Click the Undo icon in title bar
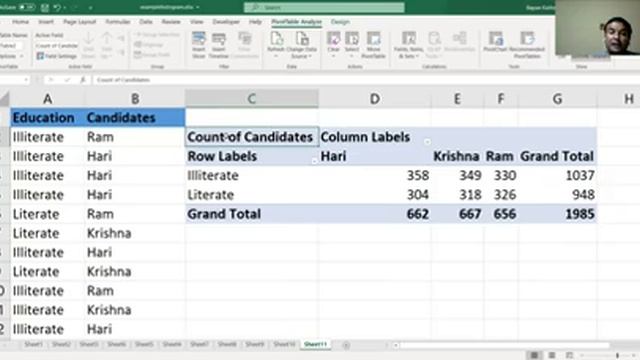640x360 pixels. click(58, 7)
